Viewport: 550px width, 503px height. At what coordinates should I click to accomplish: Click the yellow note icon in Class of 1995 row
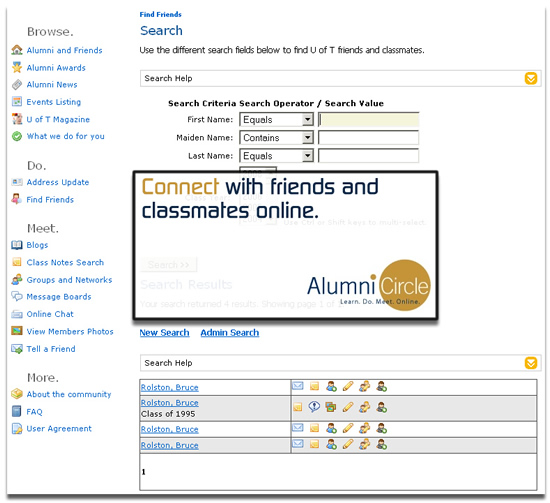click(297, 407)
